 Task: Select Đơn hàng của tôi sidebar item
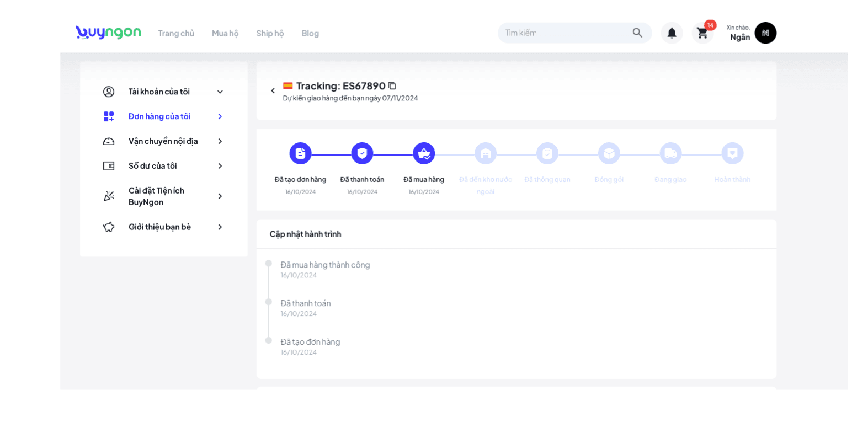click(159, 116)
